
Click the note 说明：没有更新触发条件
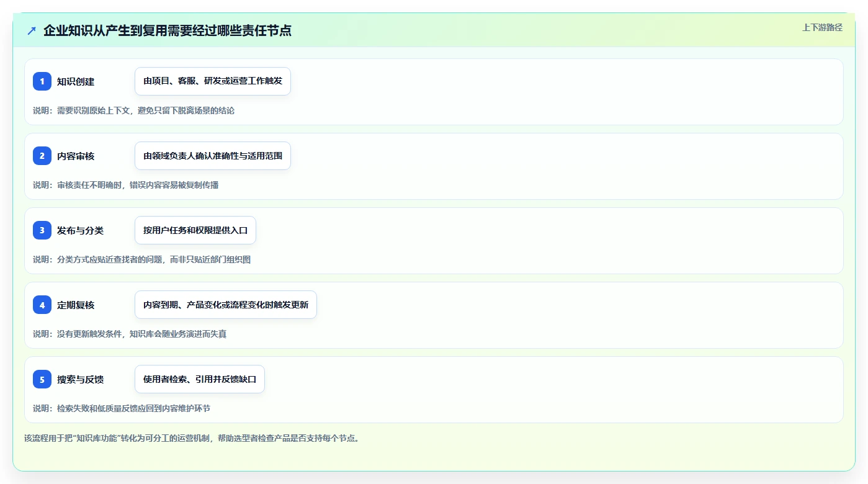130,334
